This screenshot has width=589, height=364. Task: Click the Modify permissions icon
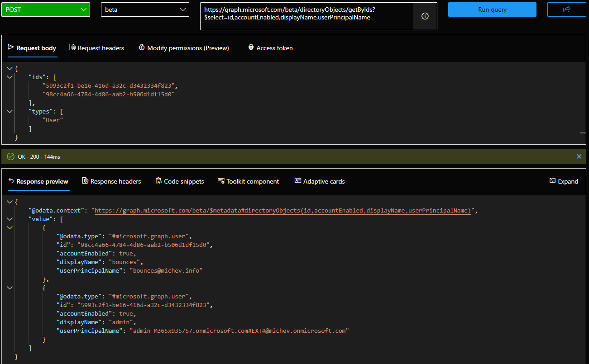click(x=142, y=47)
